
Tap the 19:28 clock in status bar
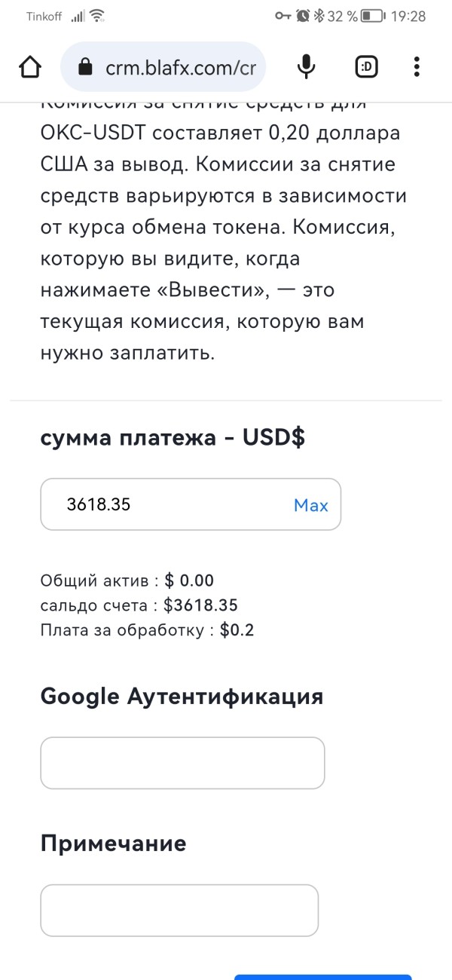pos(409,16)
